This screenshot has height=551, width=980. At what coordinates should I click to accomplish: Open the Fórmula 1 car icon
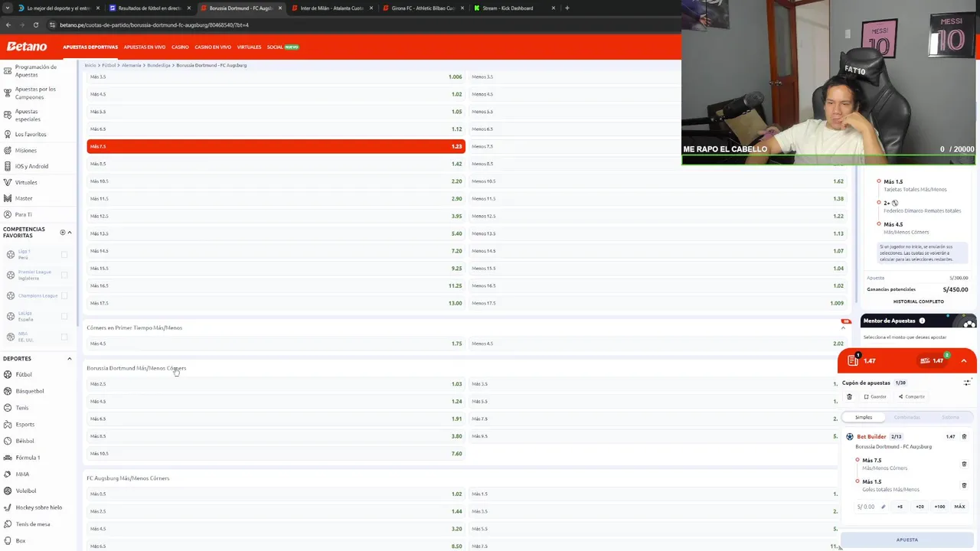pyautogui.click(x=8, y=458)
